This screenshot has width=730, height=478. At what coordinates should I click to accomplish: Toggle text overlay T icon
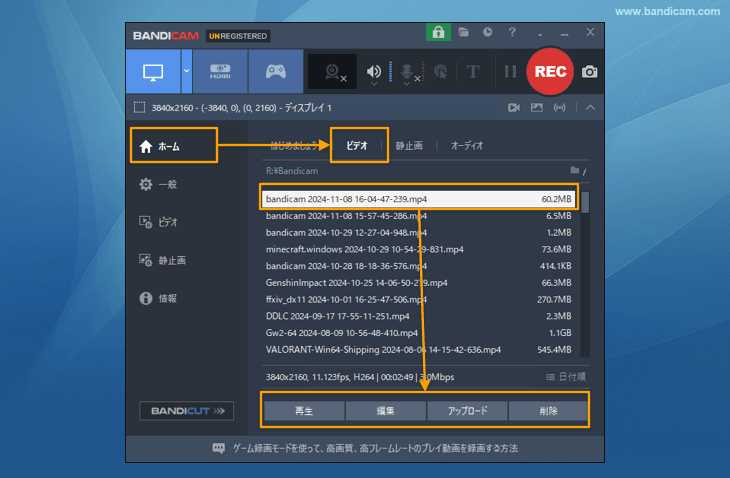pyautogui.click(x=473, y=72)
